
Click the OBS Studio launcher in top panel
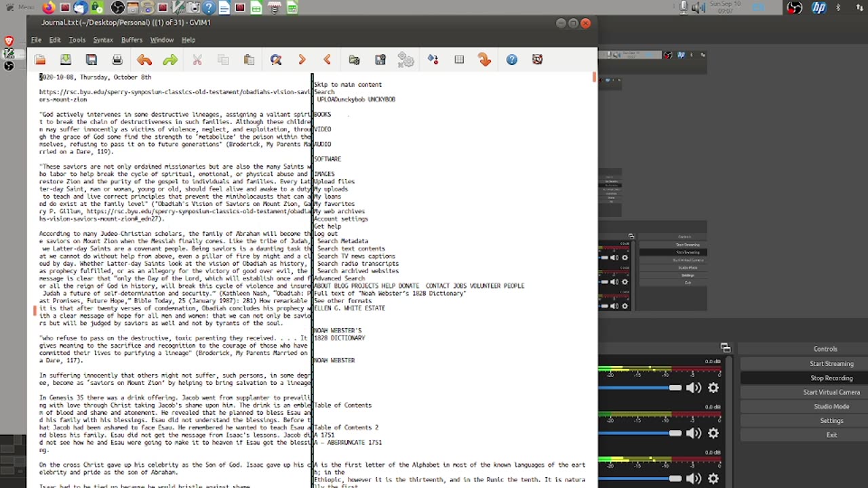click(117, 8)
